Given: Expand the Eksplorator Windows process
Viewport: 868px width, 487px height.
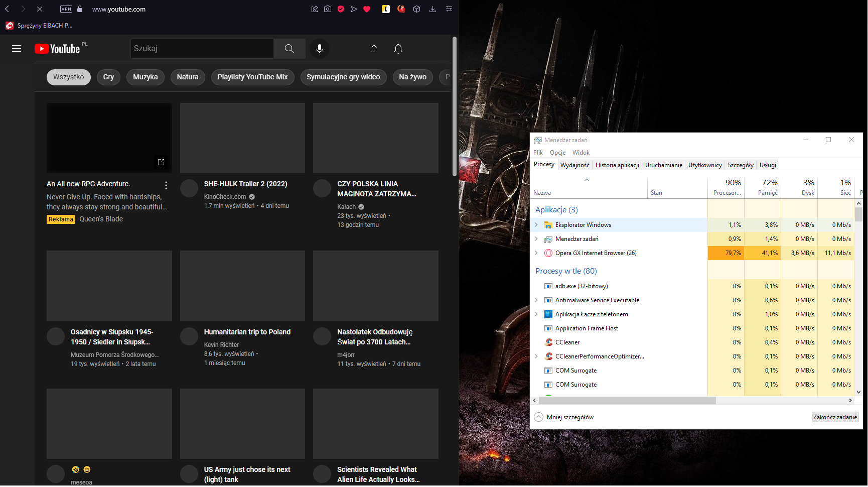Looking at the screenshot, I should click(536, 225).
